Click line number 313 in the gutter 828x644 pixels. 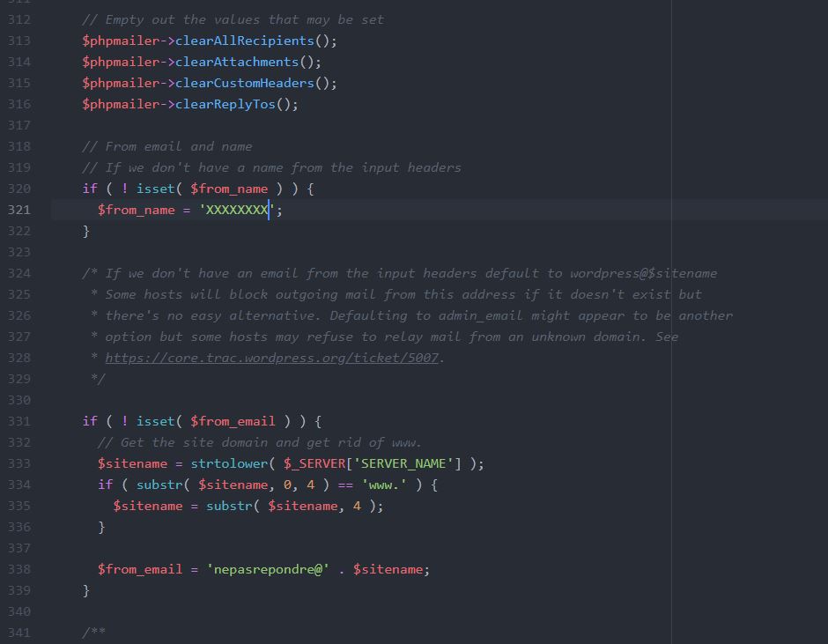18,41
